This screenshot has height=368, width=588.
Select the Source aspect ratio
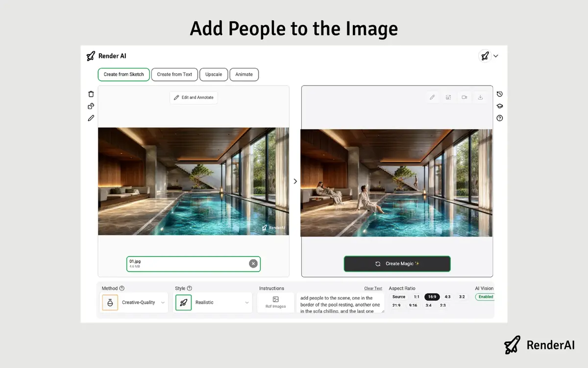tap(399, 297)
